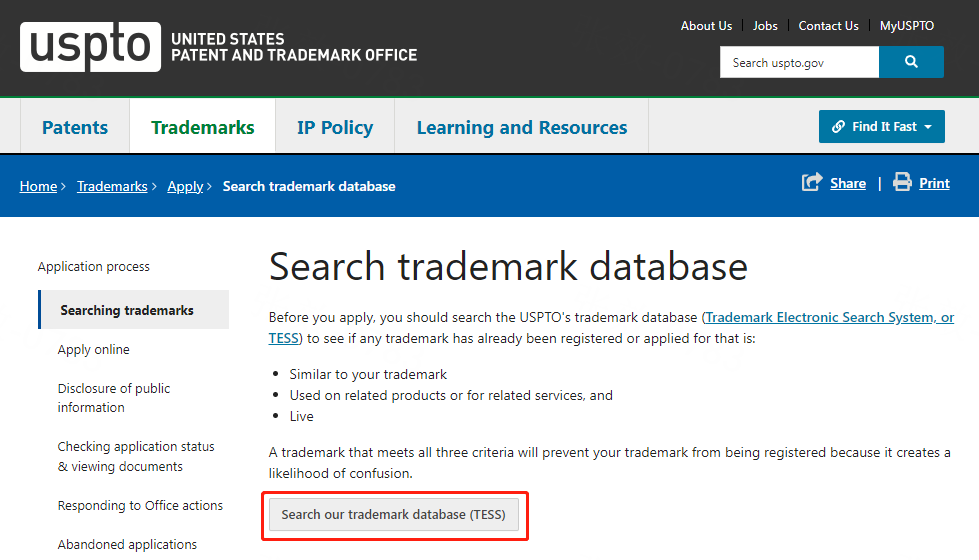Click the share arrow icon

[812, 182]
